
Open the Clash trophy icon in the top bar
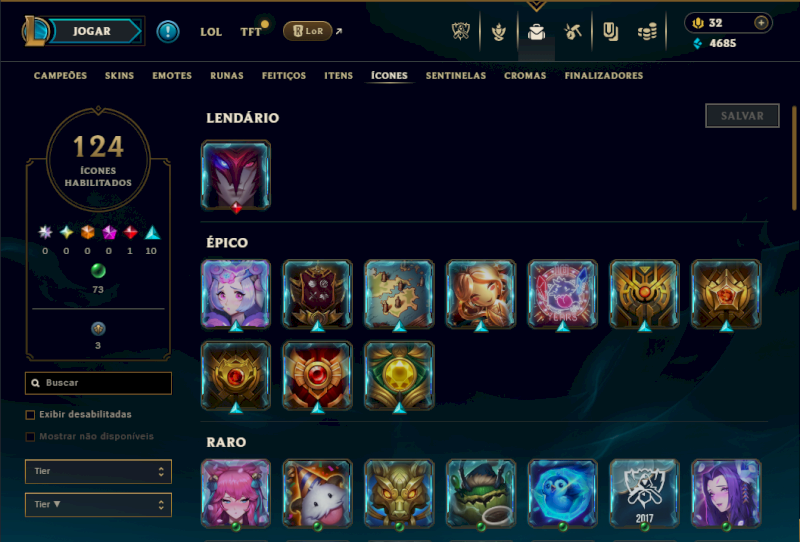pos(461,32)
